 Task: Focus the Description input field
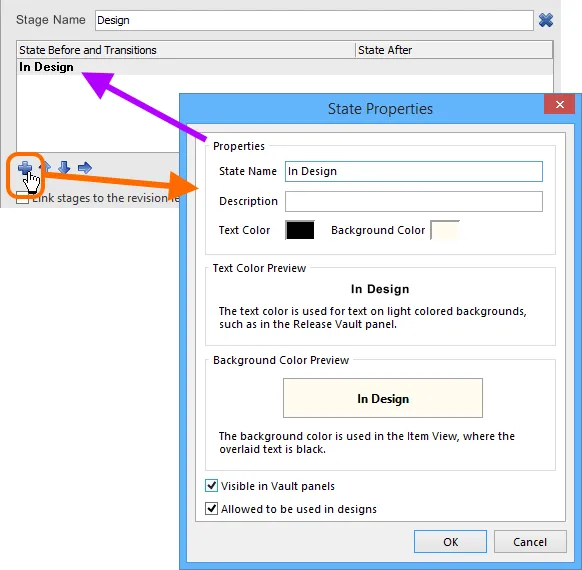[x=414, y=202]
